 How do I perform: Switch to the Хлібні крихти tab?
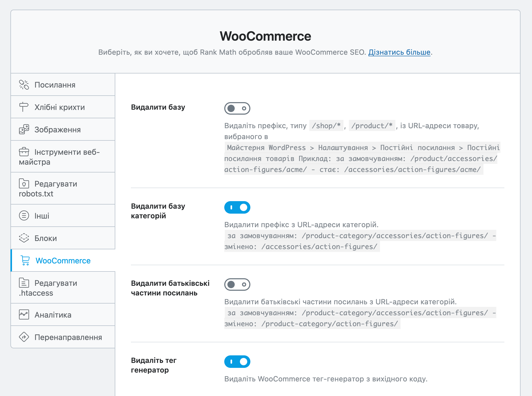coord(63,107)
